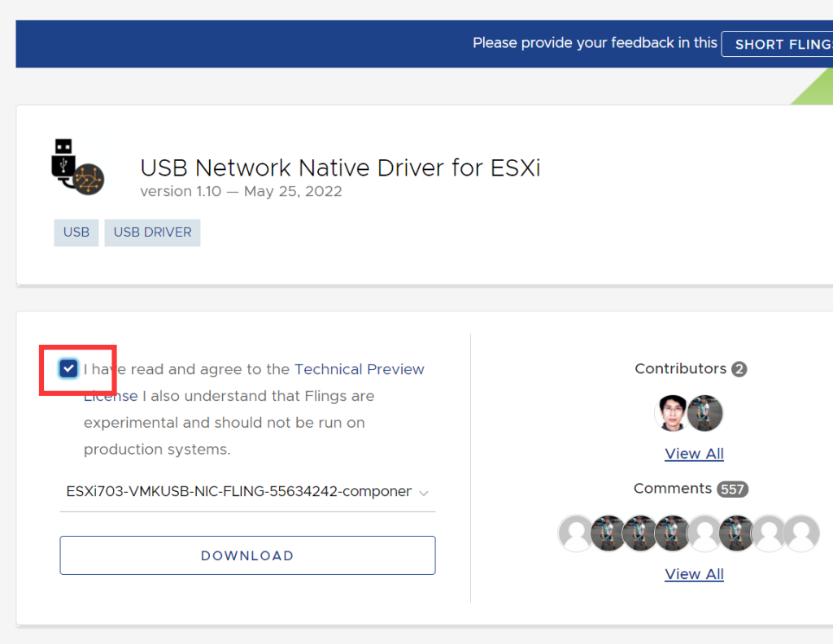This screenshot has height=644, width=833.
Task: Select the USB tag
Action: (x=76, y=233)
